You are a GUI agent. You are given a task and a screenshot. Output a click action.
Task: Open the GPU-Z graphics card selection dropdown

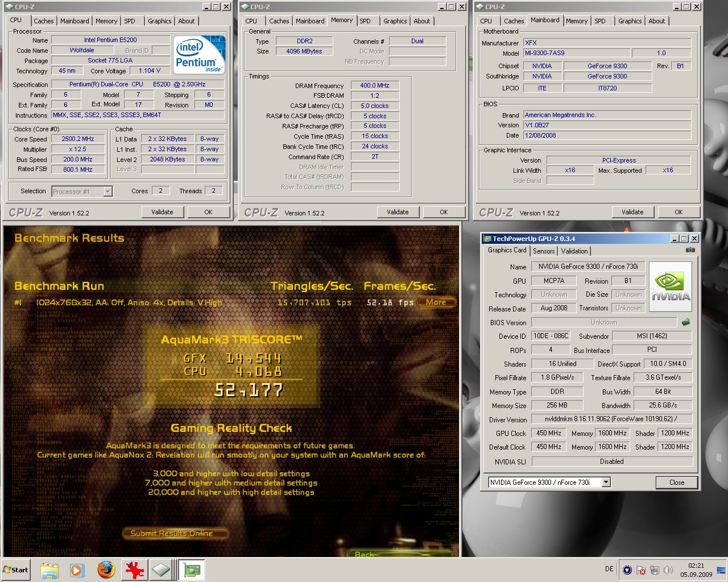pos(606,482)
